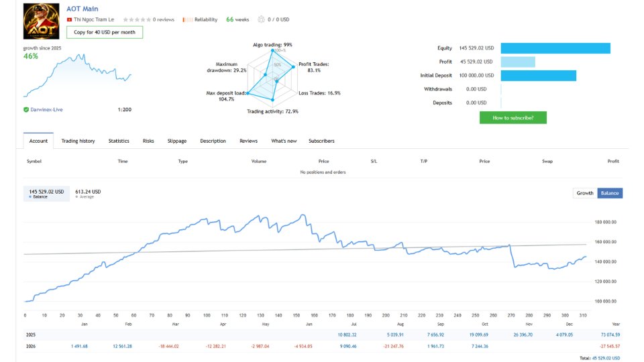This screenshot has height=362, width=644.
Task: Switch to the Subscribers tab
Action: click(321, 141)
